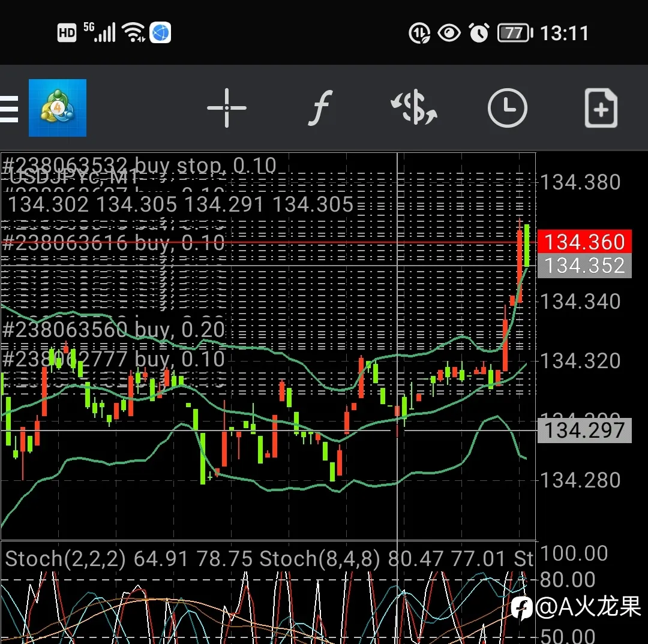Tap the data saver status icon
Screen dimensions: 648x644
coord(419,33)
